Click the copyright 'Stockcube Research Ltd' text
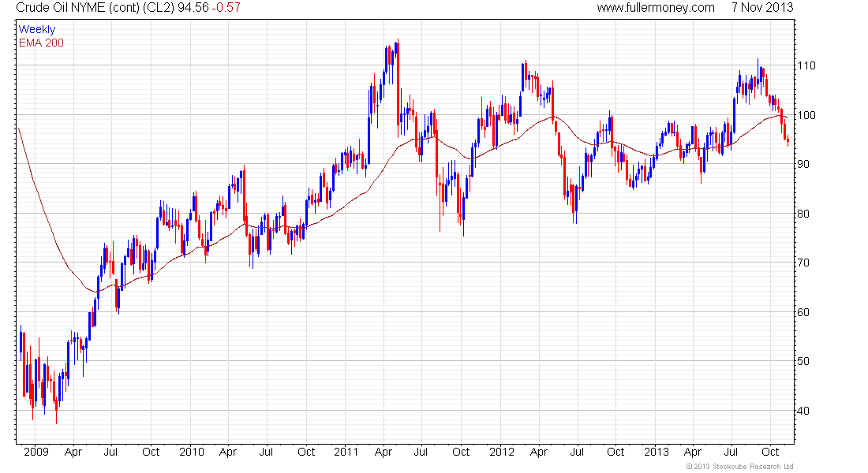The height and width of the screenshot is (473, 868). pyautogui.click(x=739, y=467)
